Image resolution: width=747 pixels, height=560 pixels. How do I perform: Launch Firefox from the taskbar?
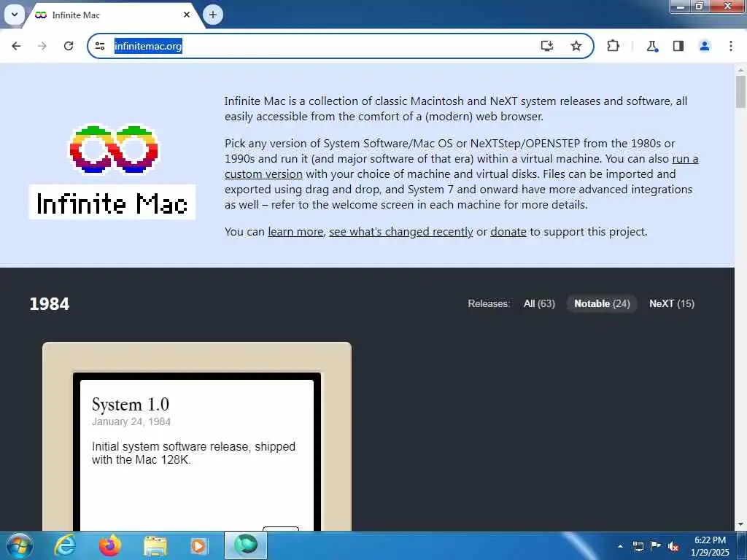(x=110, y=545)
